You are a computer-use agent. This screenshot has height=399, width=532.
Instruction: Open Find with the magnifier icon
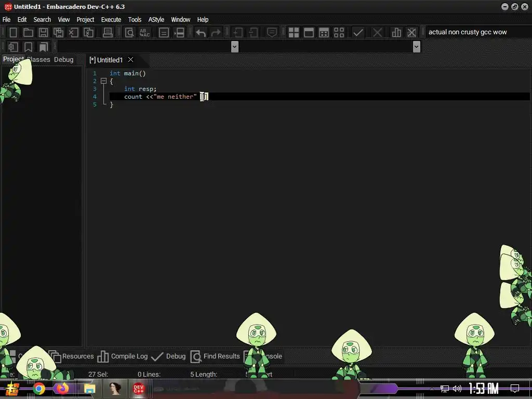pos(129,33)
